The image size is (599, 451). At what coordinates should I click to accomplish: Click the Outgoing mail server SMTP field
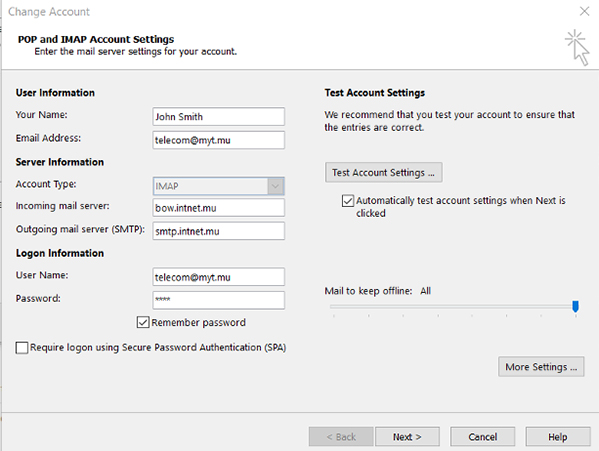pos(219,231)
